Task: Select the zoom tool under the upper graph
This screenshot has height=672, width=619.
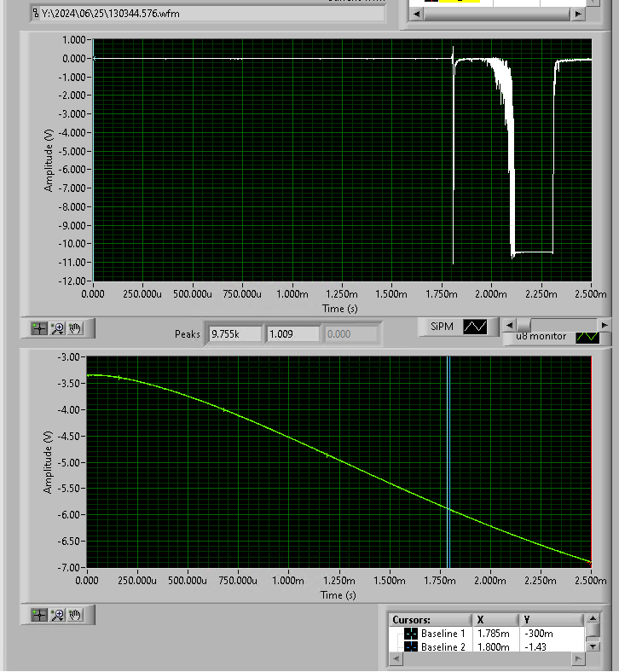Action: 57,328
